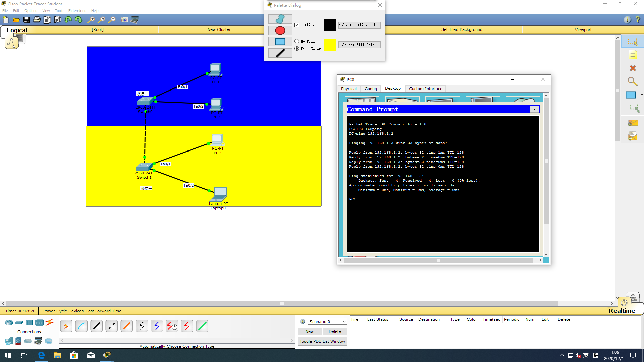Click Toggle PDU List Window button
644x362 pixels.
(x=322, y=341)
